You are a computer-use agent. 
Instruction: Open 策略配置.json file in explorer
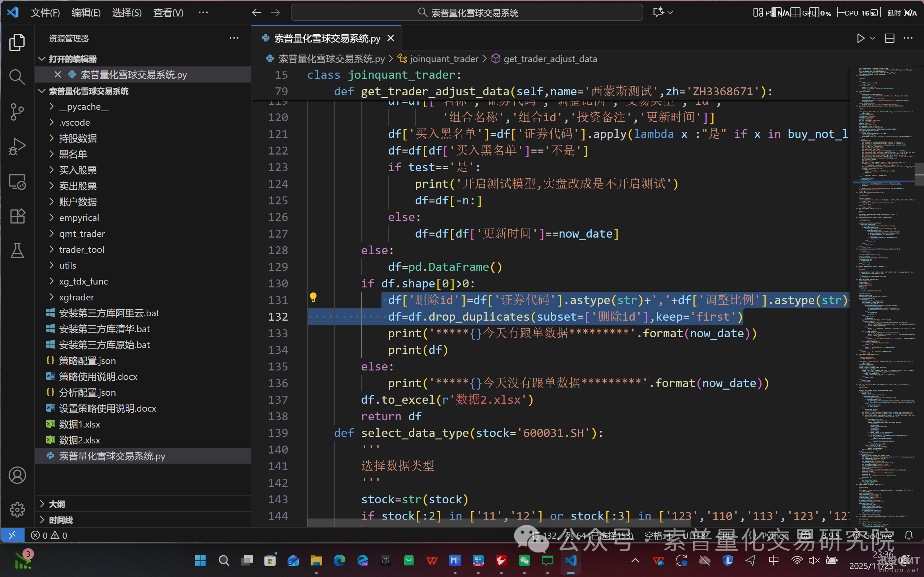pyautogui.click(x=87, y=361)
